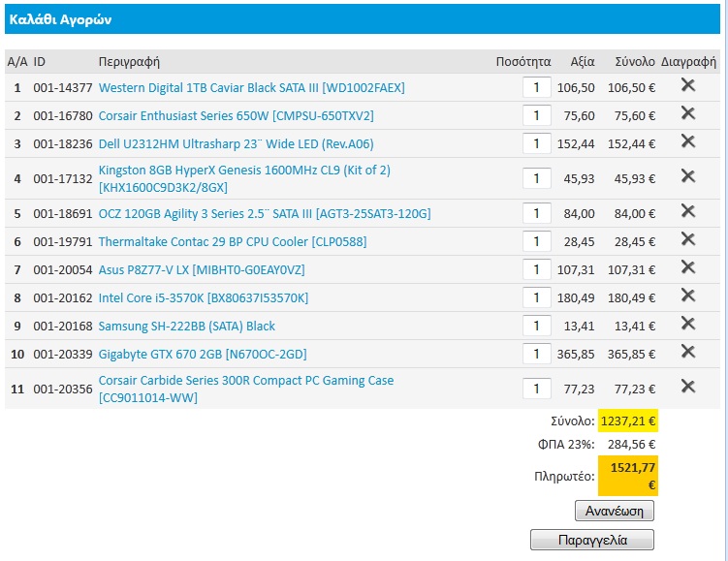This screenshot has height=561, width=728.
Task: Click the Περιγραφή column header
Action: coord(129,62)
